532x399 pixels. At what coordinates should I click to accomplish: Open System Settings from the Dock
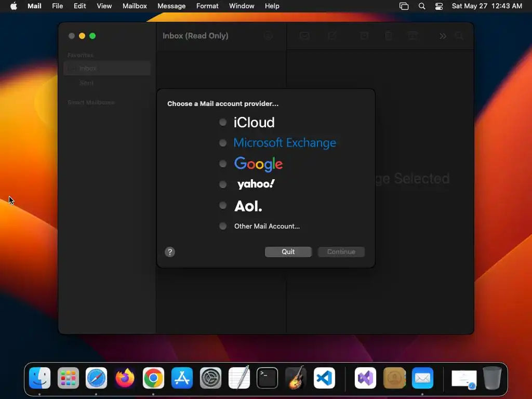(210, 378)
